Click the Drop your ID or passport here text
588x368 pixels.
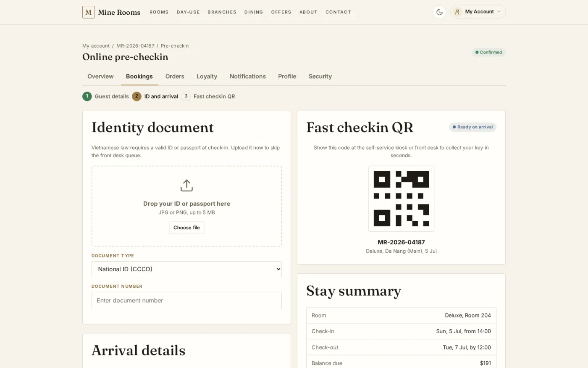click(x=186, y=204)
